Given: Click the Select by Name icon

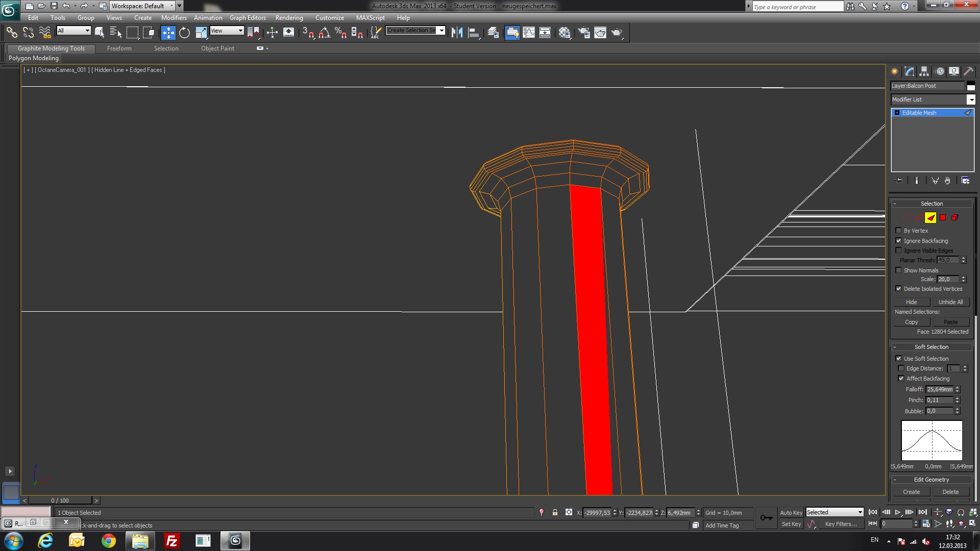Looking at the screenshot, I should [x=116, y=33].
